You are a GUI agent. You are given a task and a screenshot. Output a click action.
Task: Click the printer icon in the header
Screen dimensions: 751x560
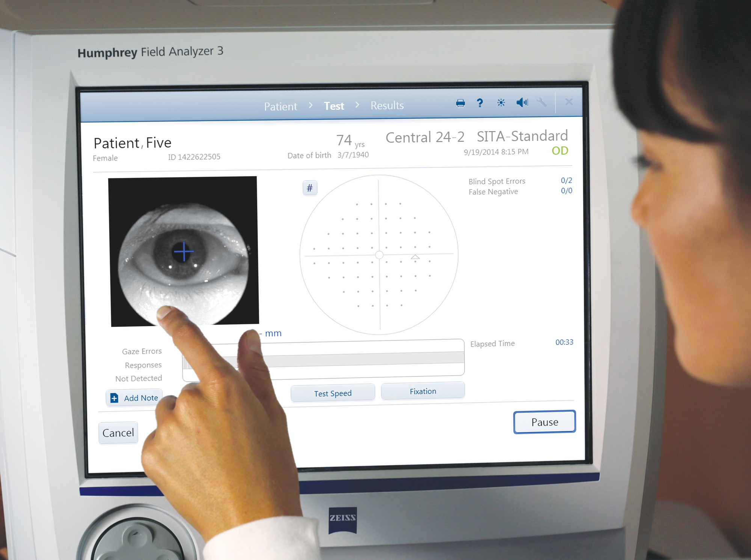(460, 103)
